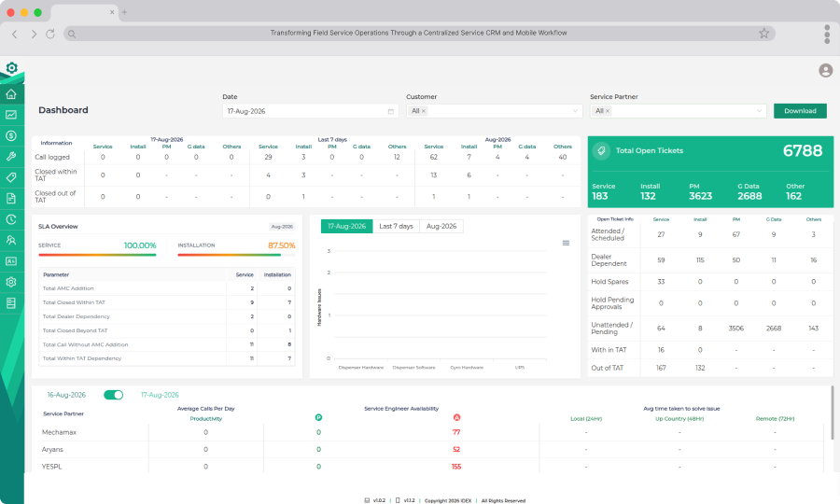
Task: Open the analytics chart sidebar icon
Action: (11, 115)
